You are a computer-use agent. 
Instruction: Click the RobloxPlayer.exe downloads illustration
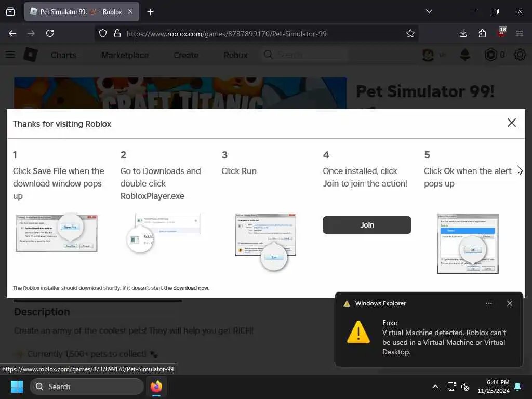tap(163, 232)
